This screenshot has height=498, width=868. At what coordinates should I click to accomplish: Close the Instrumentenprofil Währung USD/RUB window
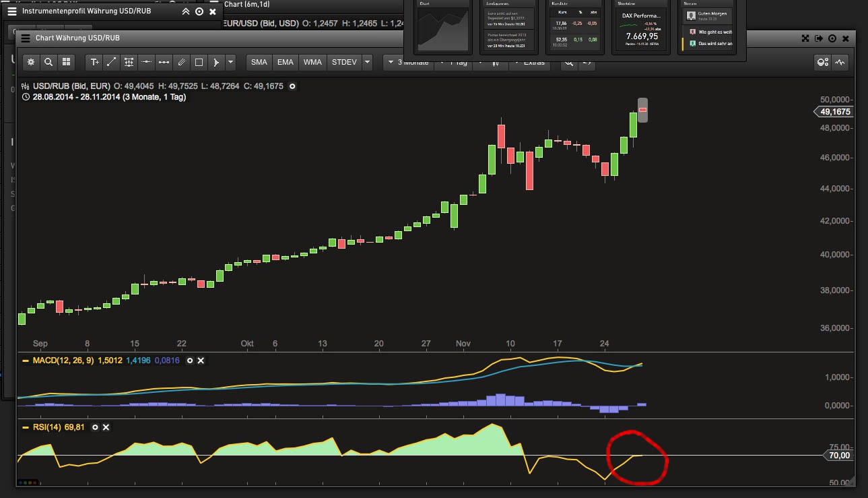pos(213,11)
